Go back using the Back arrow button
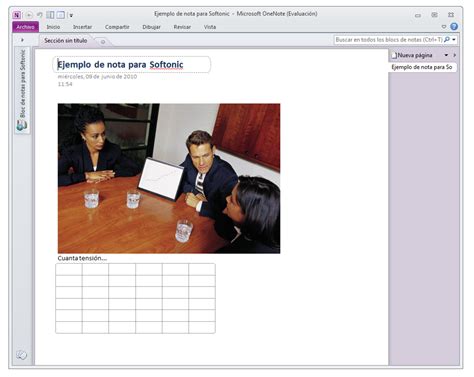Viewport: 474px width, 377px height. [29, 15]
